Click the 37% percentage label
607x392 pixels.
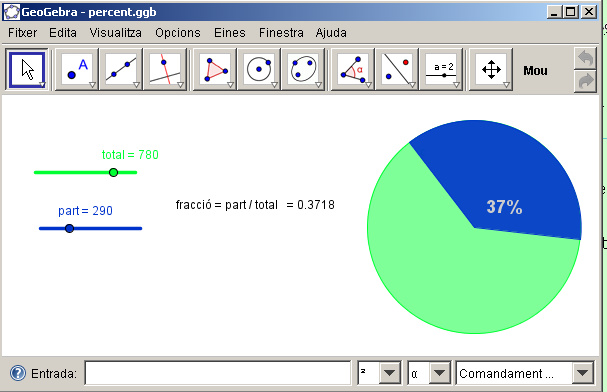click(x=504, y=207)
